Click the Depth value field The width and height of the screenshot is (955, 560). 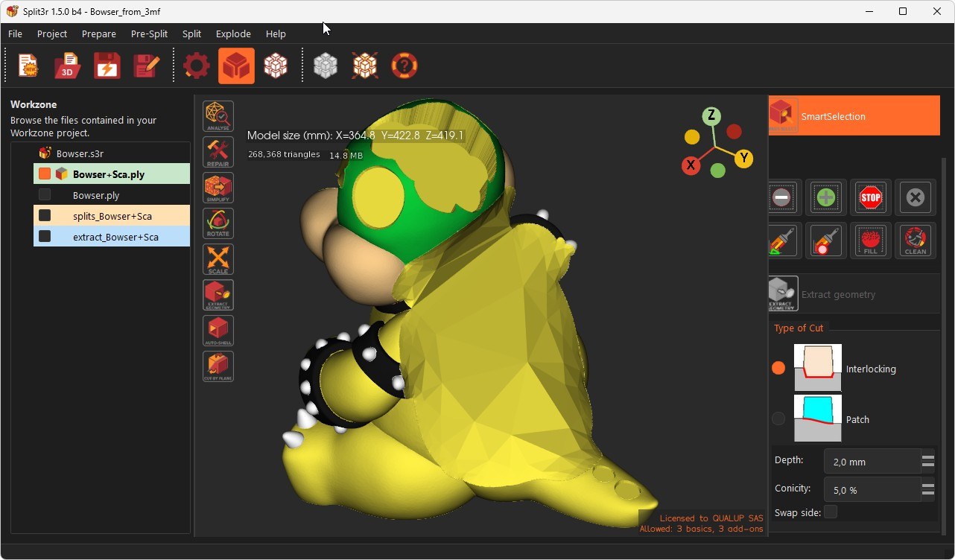tap(872, 462)
